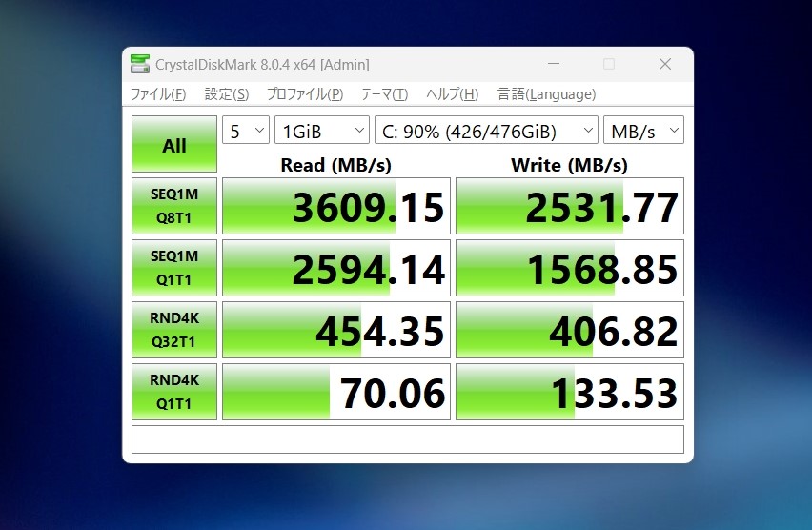Open the test count dropdown showing 5
This screenshot has height=530, width=812.
(246, 131)
